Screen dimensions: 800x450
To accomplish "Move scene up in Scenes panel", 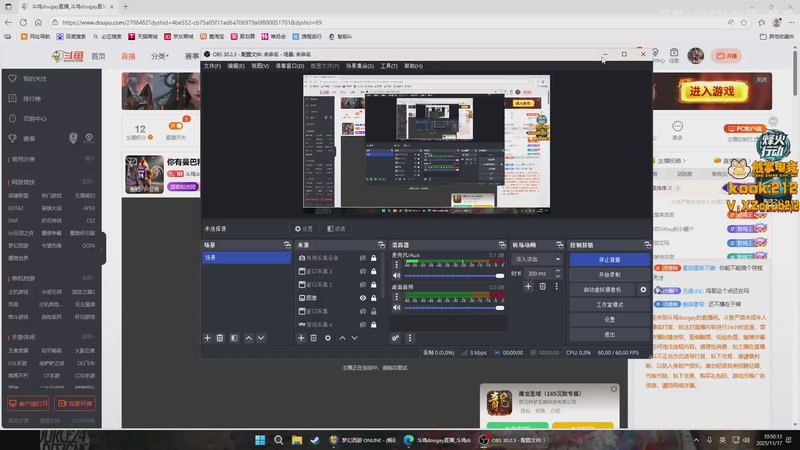I will point(248,338).
